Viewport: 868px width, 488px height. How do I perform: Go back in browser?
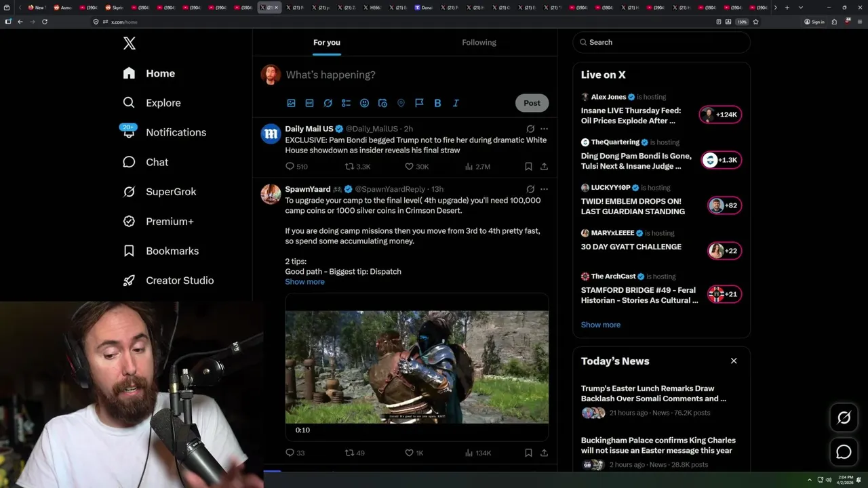click(x=20, y=22)
